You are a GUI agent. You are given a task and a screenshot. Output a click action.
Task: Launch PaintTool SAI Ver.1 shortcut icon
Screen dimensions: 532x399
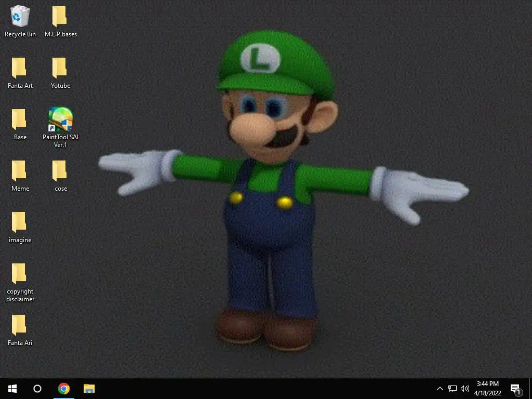[x=60, y=119]
